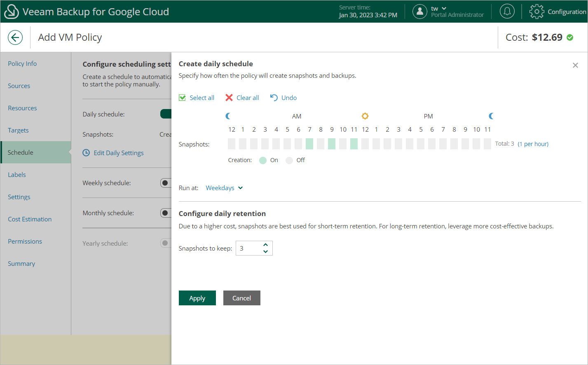Click the Undo link
Viewport: 588px width, 365px height.
click(x=289, y=98)
